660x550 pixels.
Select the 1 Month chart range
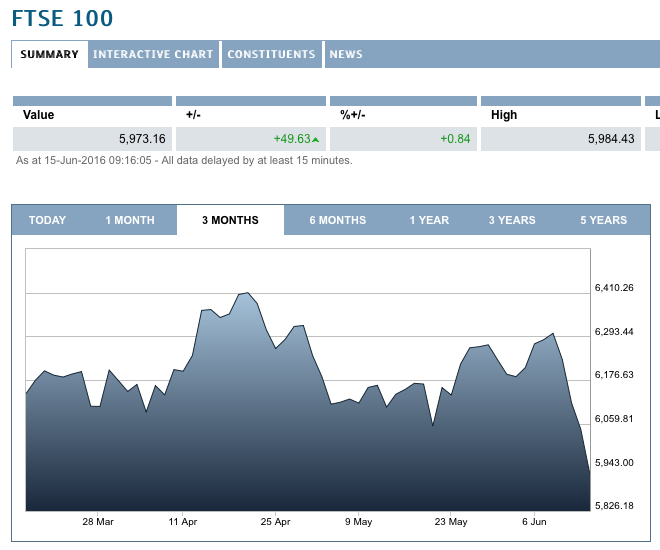[x=130, y=220]
